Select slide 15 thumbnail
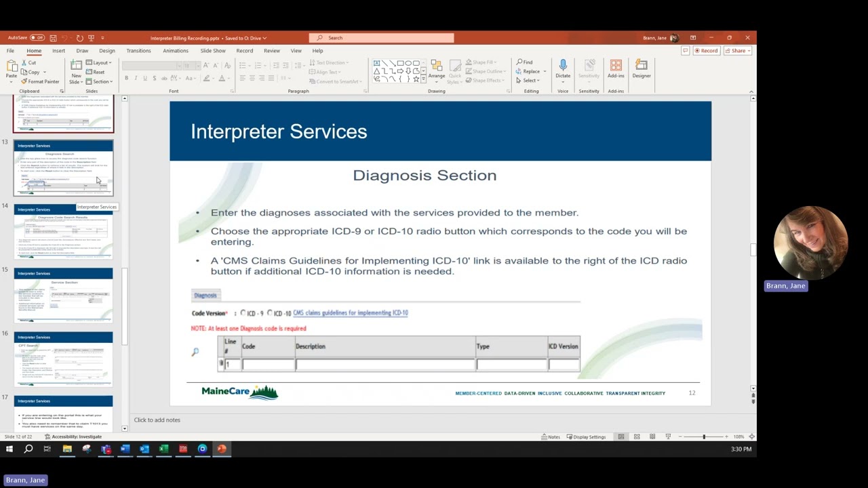This screenshot has width=868, height=488. click(x=64, y=296)
